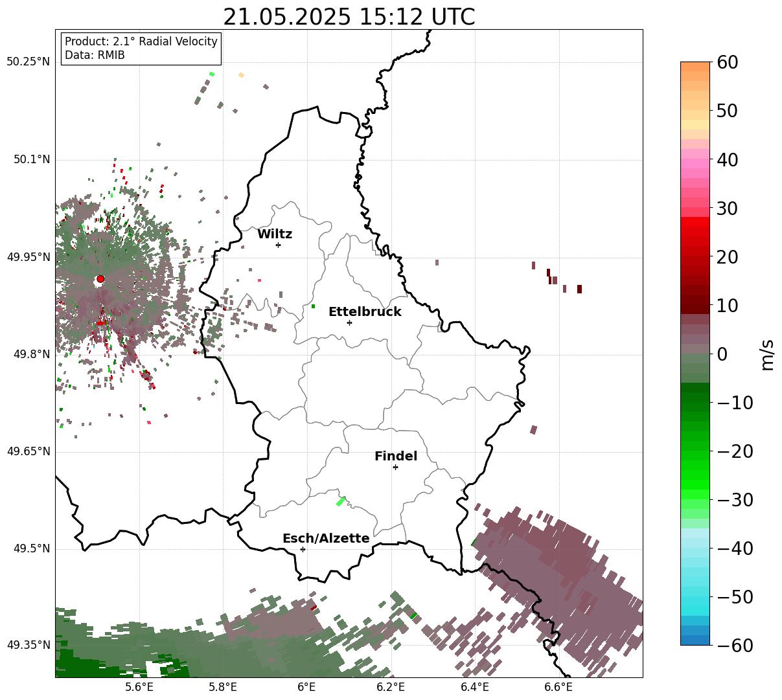Click the colorbar tick label 30
The height and width of the screenshot is (700, 782).
pyautogui.click(x=727, y=208)
